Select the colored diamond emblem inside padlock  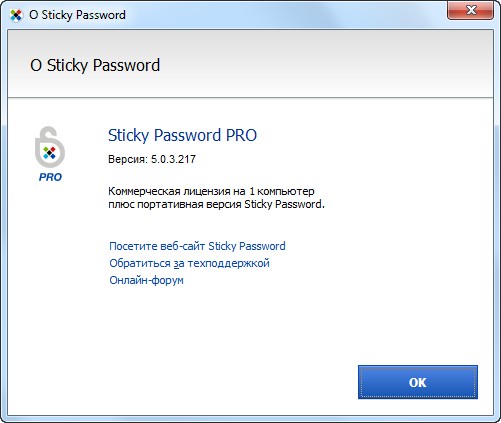pos(49,153)
